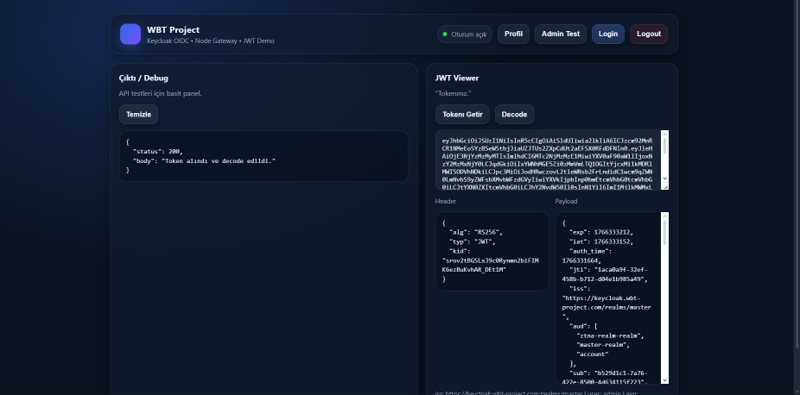
Task: Click the "status": 200 line in debug output
Action: coord(157,152)
